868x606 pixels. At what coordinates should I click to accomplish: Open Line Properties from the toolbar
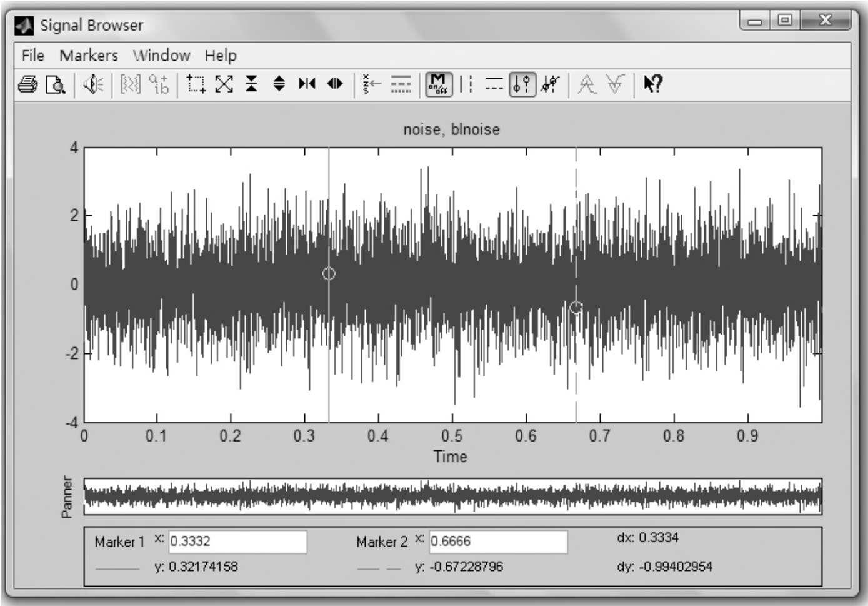[401, 84]
